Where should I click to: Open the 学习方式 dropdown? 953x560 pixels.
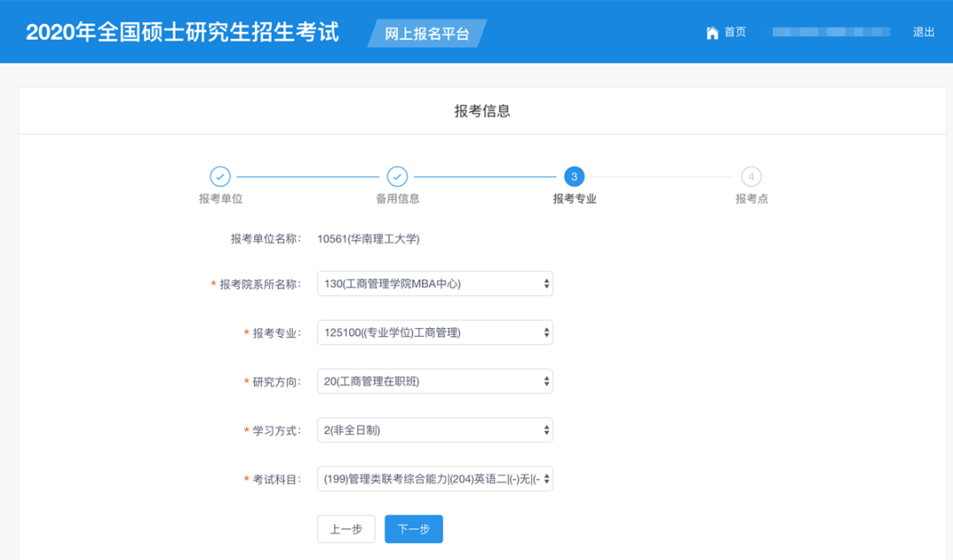pos(435,429)
